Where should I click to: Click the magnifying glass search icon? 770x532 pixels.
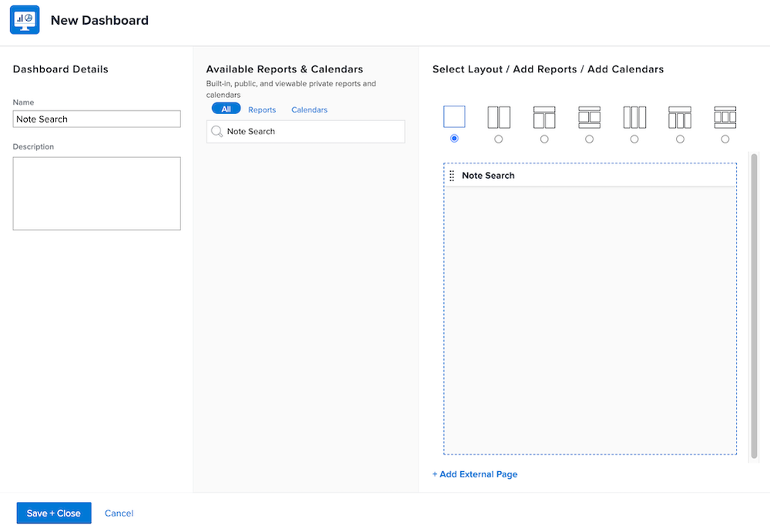[217, 132]
